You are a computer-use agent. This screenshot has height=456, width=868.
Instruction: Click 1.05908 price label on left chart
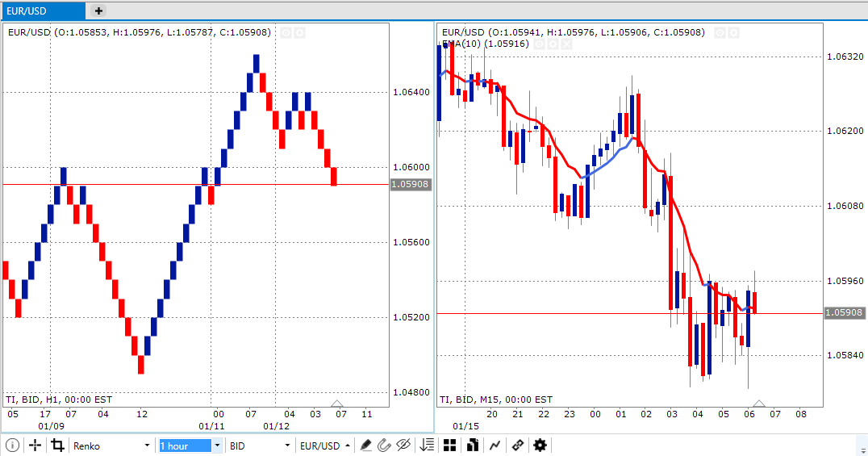click(410, 184)
